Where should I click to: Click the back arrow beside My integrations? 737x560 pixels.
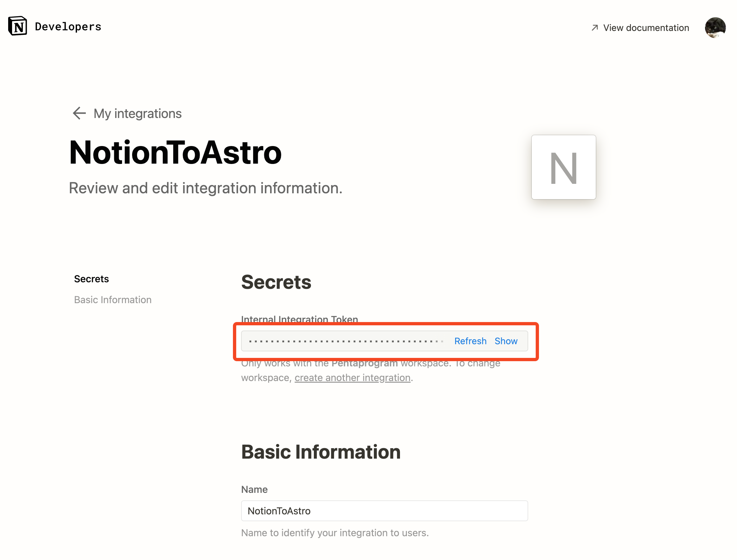[x=79, y=113]
